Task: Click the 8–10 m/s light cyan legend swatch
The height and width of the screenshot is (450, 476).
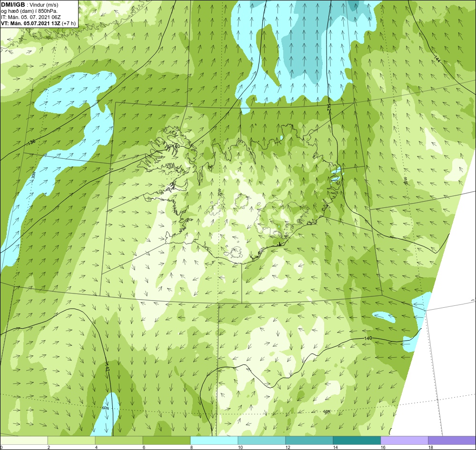Action: tap(214, 440)
